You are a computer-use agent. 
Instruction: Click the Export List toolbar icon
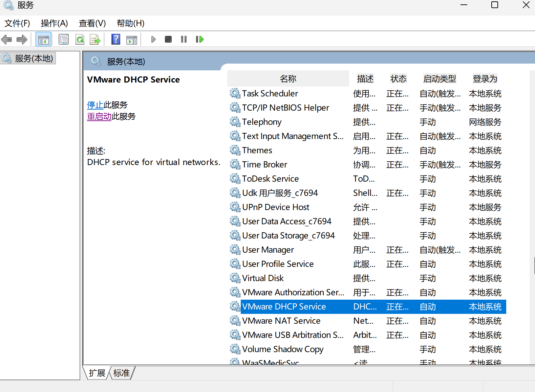95,40
